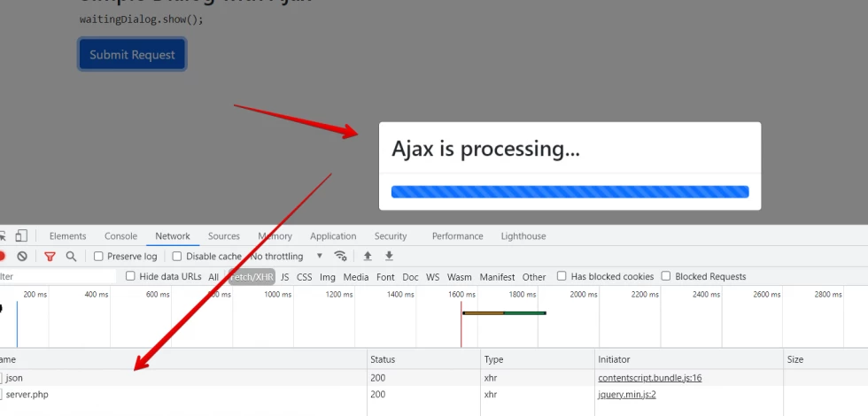
Task: Open the Memory tab
Action: (275, 236)
